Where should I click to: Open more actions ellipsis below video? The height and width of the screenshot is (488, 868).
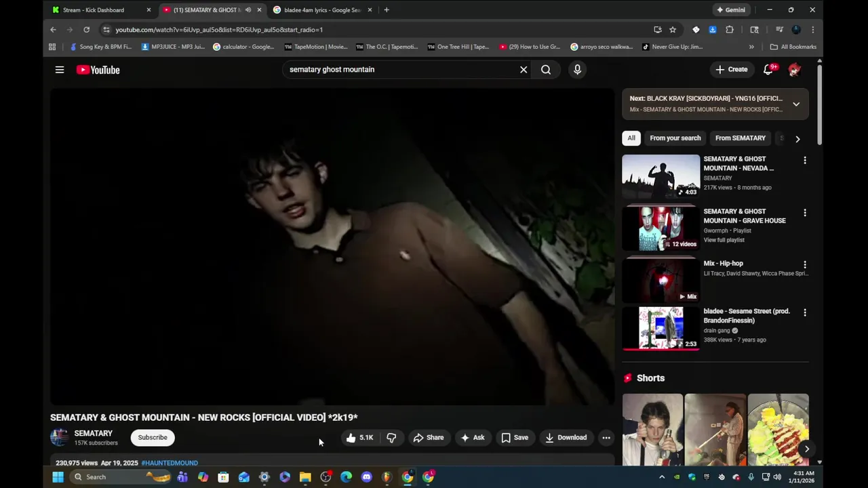point(606,438)
